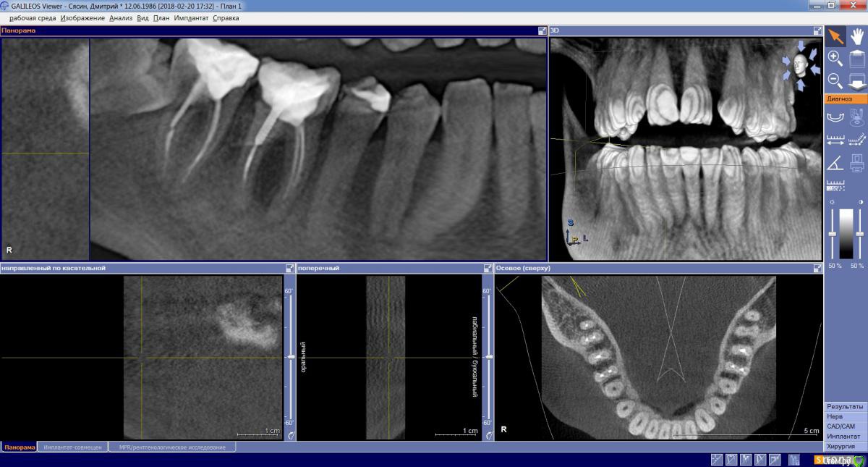Select the hand pan tool
The height and width of the screenshot is (467, 868).
(856, 36)
